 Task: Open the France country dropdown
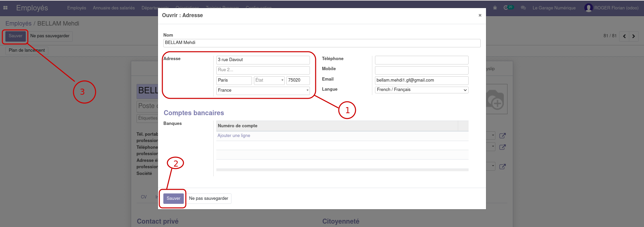coord(263,90)
